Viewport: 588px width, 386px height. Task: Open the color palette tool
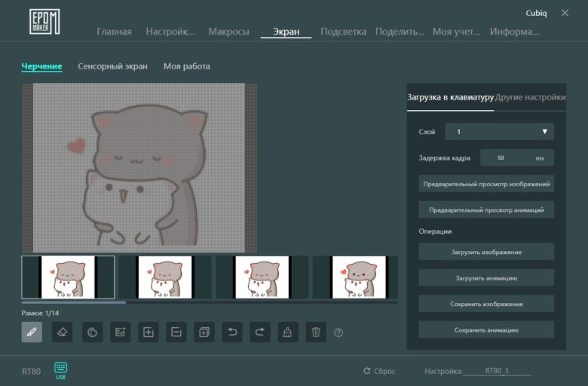point(92,332)
